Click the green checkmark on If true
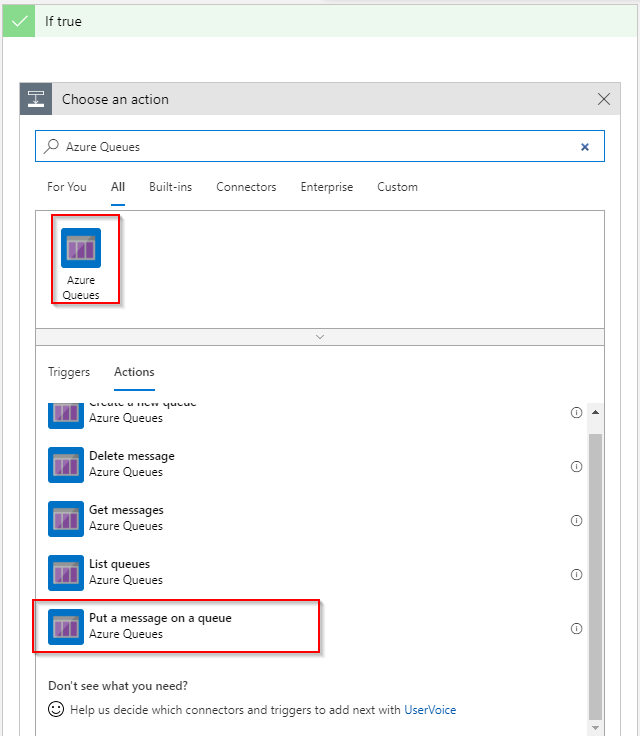The height and width of the screenshot is (743, 640). pos(19,21)
